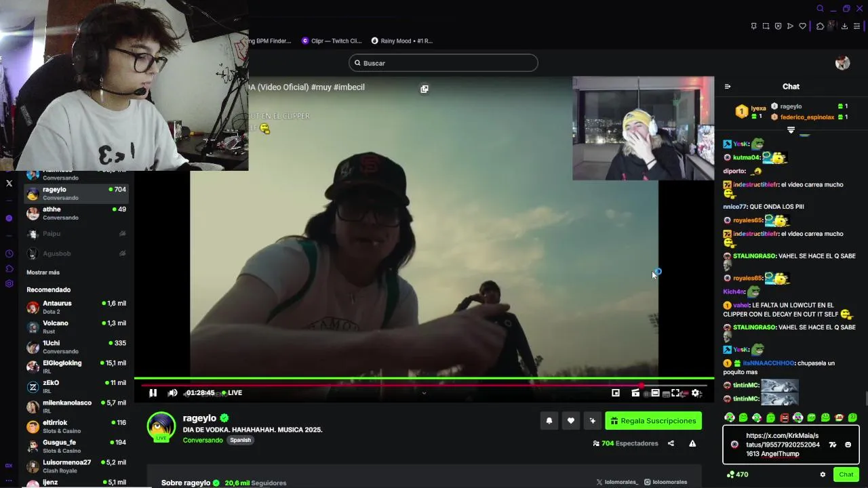Open browser easy setup menu
Viewport: 868px width, 488px height.
(x=857, y=26)
